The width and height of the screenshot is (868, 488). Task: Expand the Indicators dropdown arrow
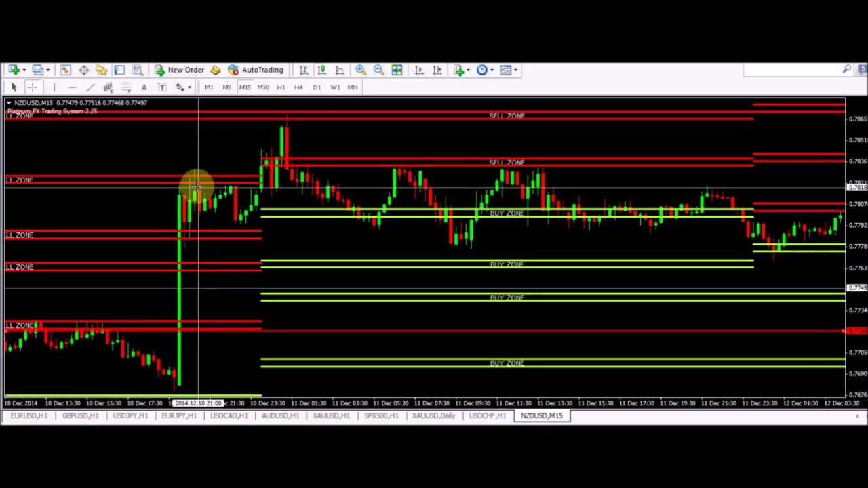click(468, 70)
